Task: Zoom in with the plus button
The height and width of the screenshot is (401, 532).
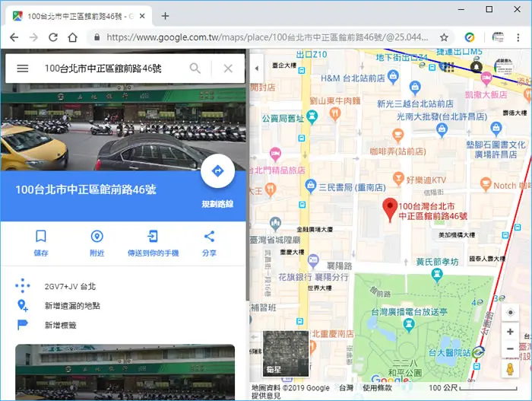Action: 510,332
